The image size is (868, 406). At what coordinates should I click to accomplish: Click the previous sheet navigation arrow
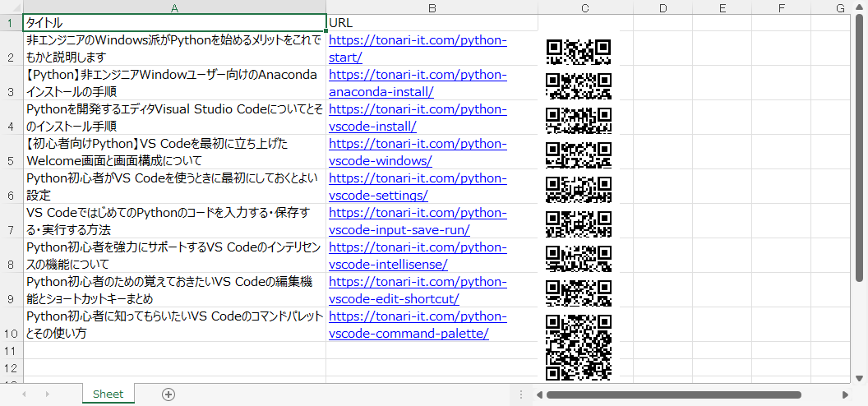coord(24,394)
